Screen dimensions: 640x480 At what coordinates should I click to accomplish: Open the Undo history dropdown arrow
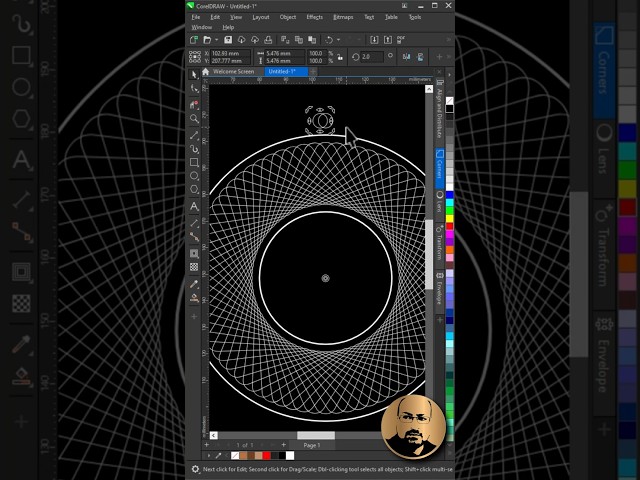click(x=338, y=40)
